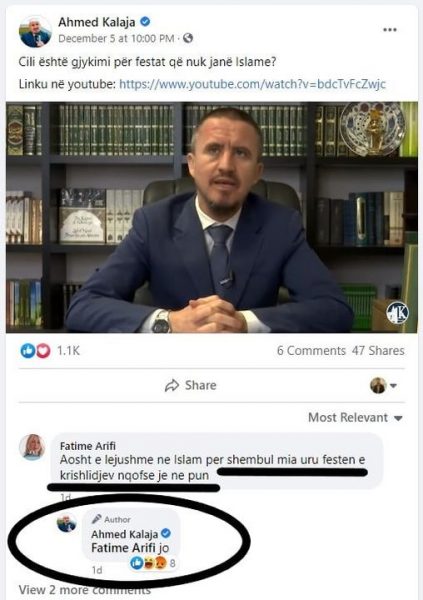Open the Most Relevant comment sorting dropdown
This screenshot has height=600, width=423.
pyautogui.click(x=355, y=417)
